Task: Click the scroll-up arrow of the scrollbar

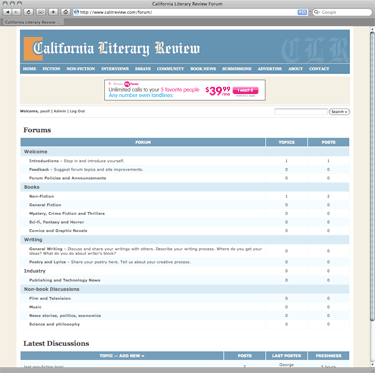Action: [372, 29]
